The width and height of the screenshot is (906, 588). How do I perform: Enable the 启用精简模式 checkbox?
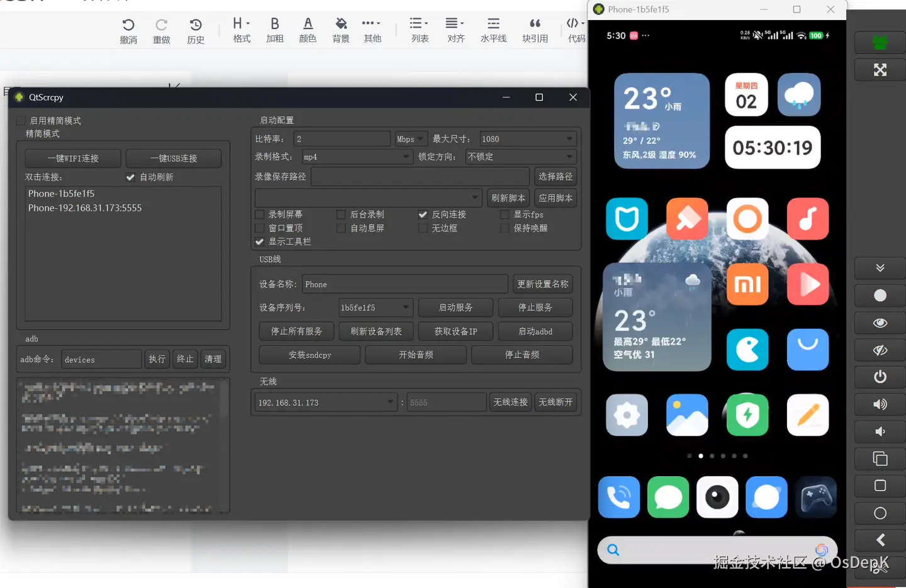[x=21, y=121]
